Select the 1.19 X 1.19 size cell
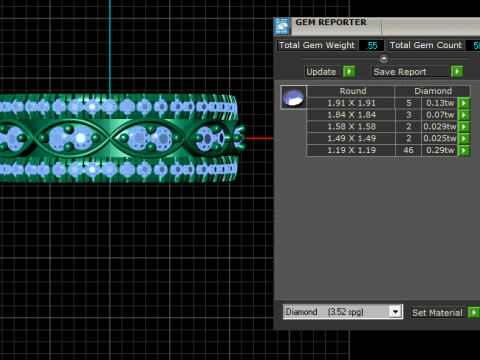Image resolution: width=480 pixels, height=360 pixels. 351,150
